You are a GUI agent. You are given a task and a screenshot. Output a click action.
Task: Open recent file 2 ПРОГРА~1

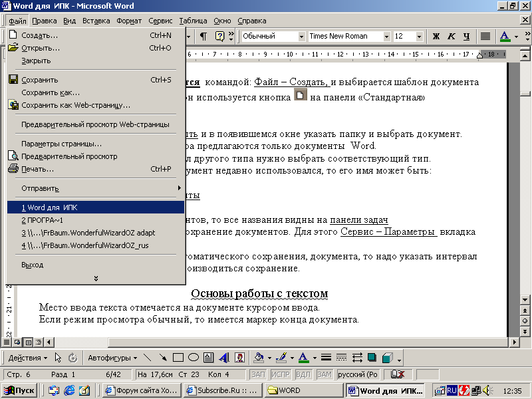coord(96,220)
